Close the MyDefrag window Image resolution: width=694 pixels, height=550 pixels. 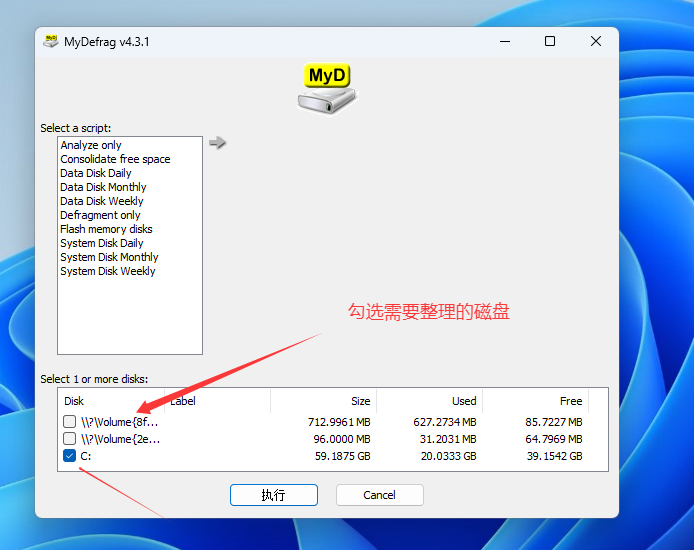pyautogui.click(x=596, y=42)
